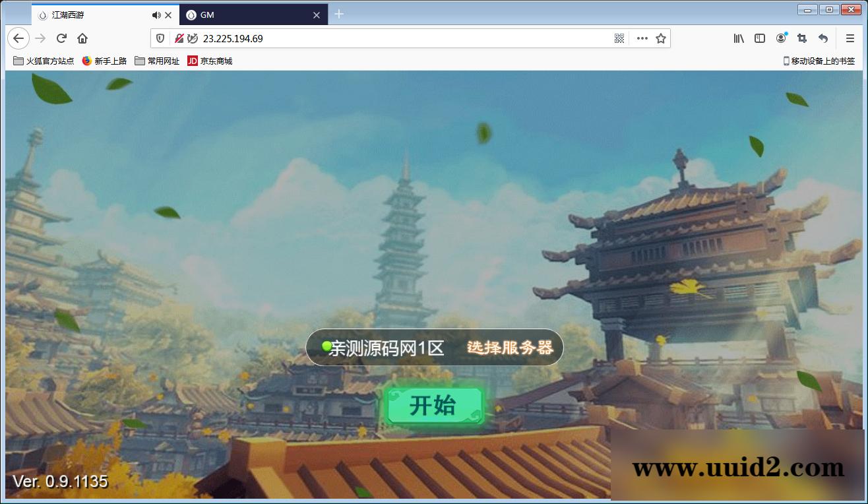Open the hamburger application menu
Screen dimensions: 868x504
[850, 38]
